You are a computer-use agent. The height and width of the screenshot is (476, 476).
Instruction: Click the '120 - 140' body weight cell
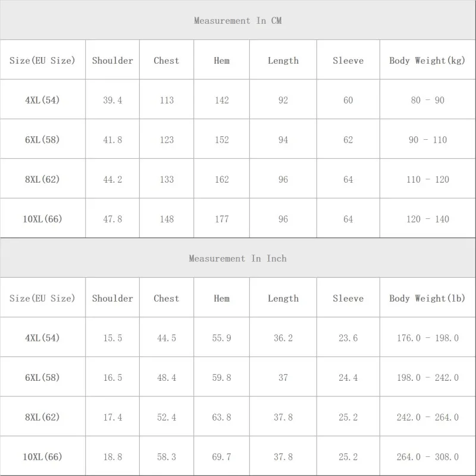pyautogui.click(x=427, y=218)
